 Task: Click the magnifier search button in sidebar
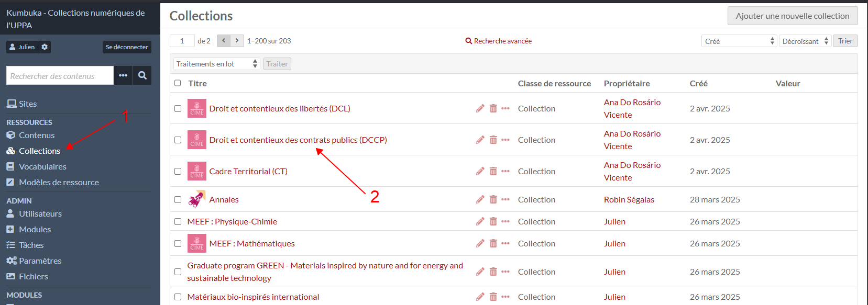pyautogui.click(x=142, y=75)
